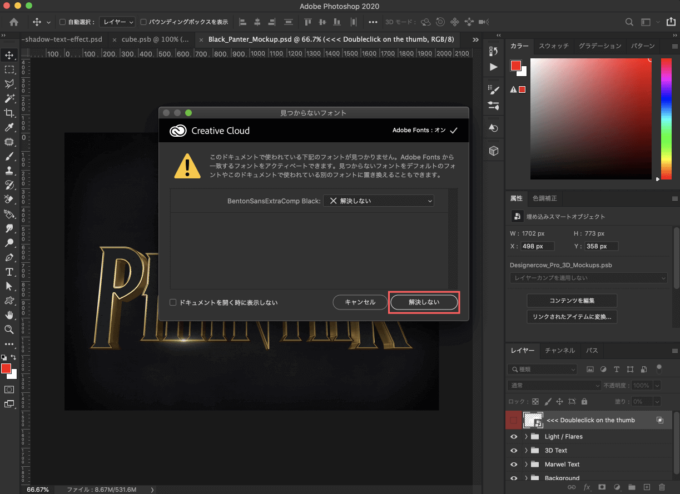Hide the Marwel Text layer group

point(514,465)
